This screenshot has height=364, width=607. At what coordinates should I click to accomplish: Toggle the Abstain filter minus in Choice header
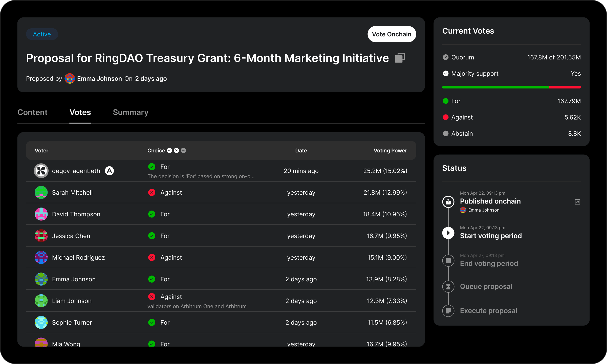point(184,150)
